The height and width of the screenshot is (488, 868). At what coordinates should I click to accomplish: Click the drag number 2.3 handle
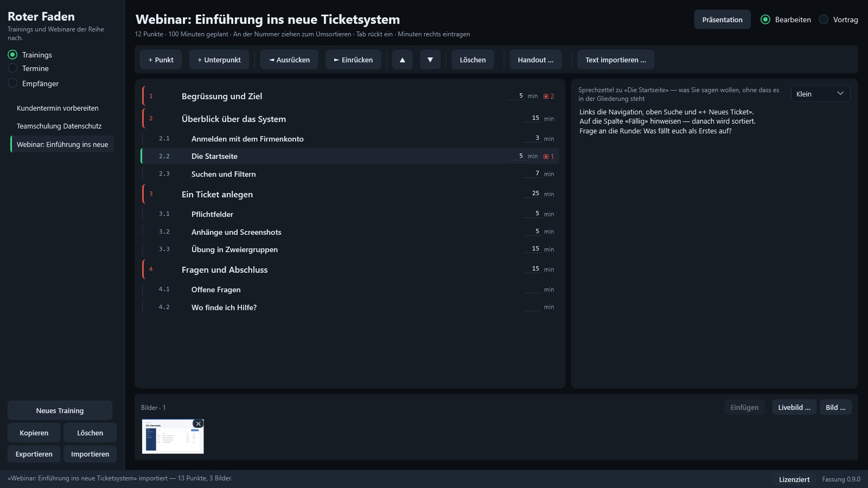164,174
